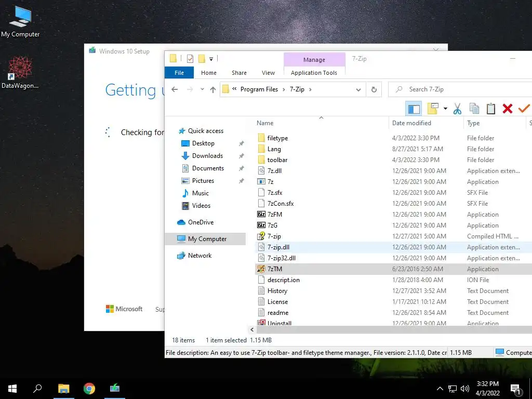The image size is (532, 399).
Task: Select the 7zCon.sfx file
Action: point(280,204)
